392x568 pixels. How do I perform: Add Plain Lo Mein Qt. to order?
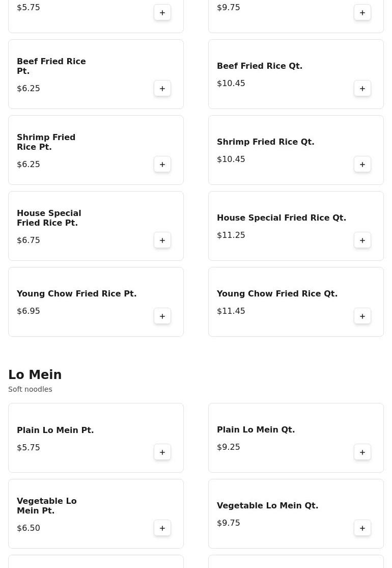pos(362,452)
